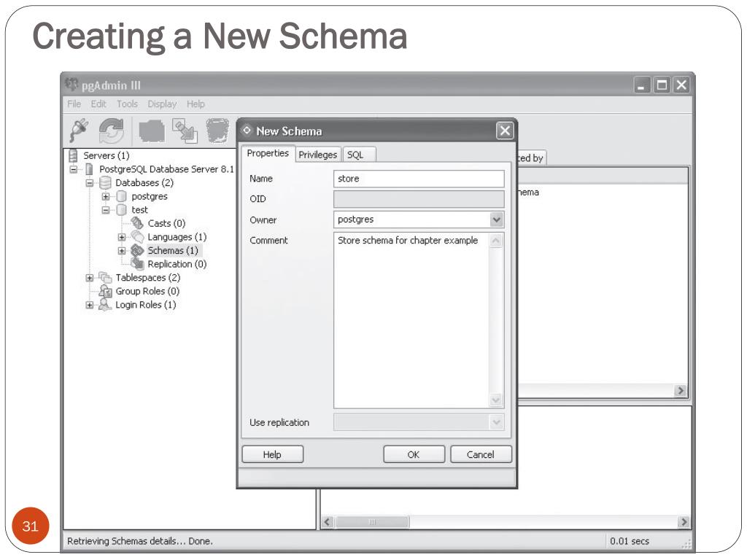
Task: Click the Name field containing store
Action: [419, 179]
